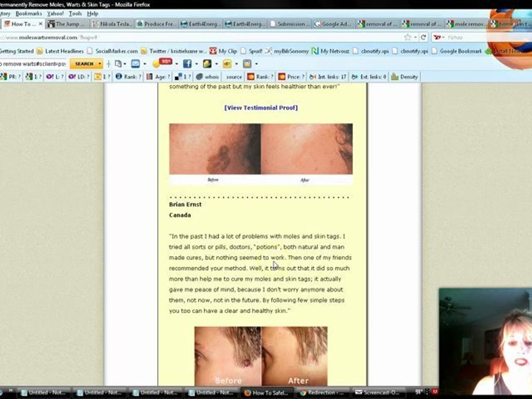532x399 pixels.
Task: Open the dropdown next to the 99+ badge icon
Action: (x=176, y=64)
